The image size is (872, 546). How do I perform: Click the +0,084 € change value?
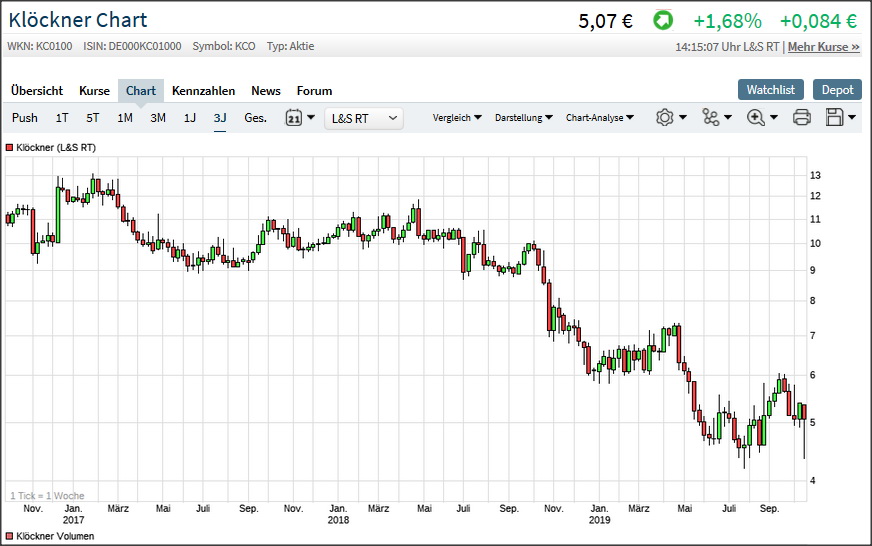819,21
